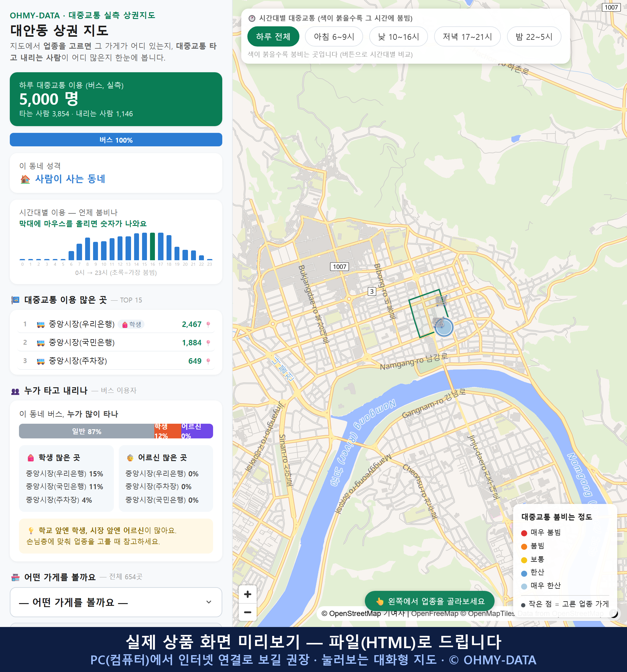Click the blue 한산 legend dot
The width and height of the screenshot is (627, 672).
pos(524,573)
